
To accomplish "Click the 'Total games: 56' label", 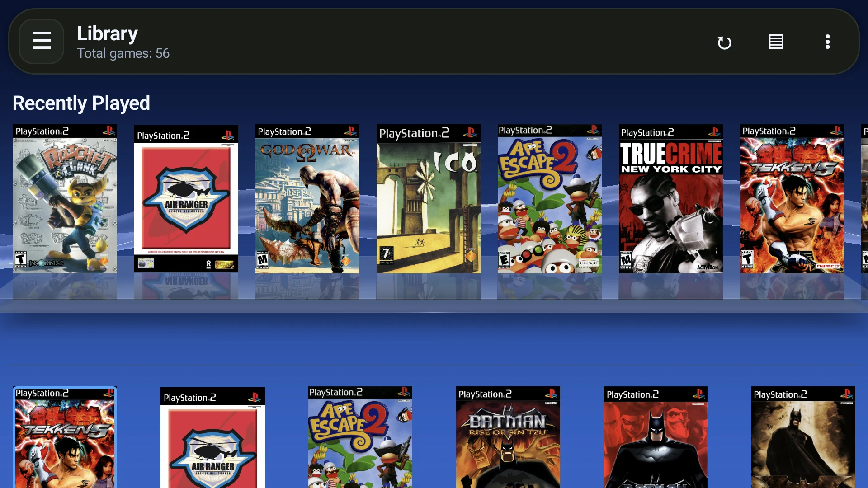I will [123, 53].
